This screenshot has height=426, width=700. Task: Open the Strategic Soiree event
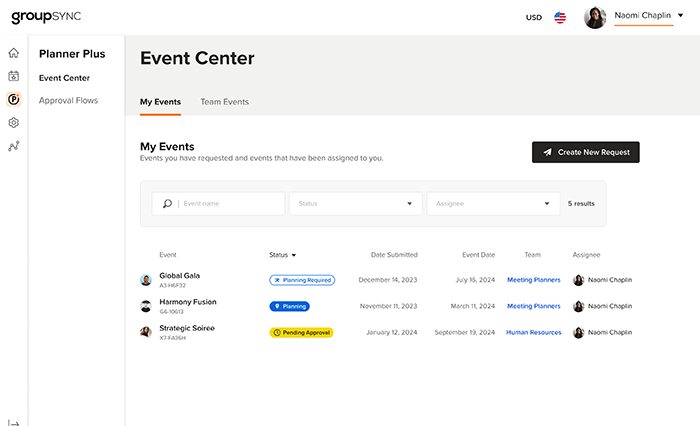187,328
